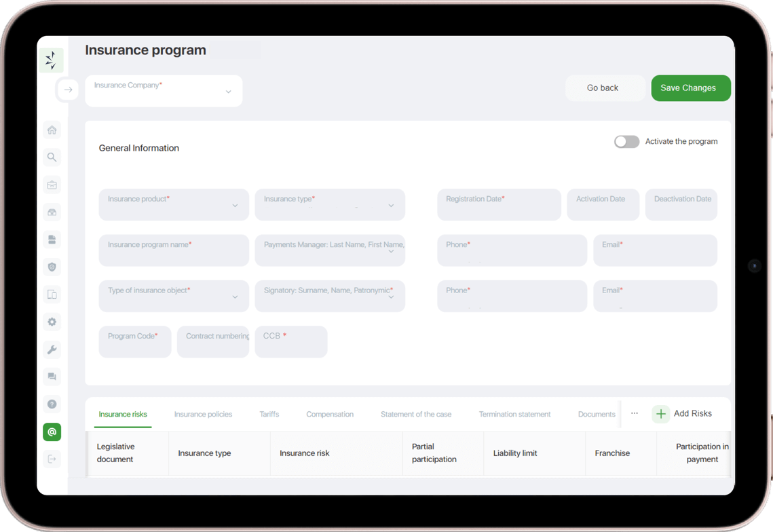Focus the Activation Date field

(x=603, y=205)
